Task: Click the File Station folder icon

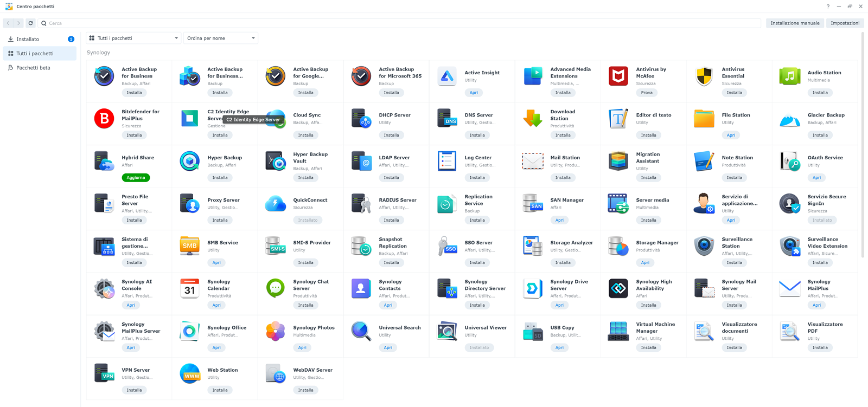Action: point(704,119)
